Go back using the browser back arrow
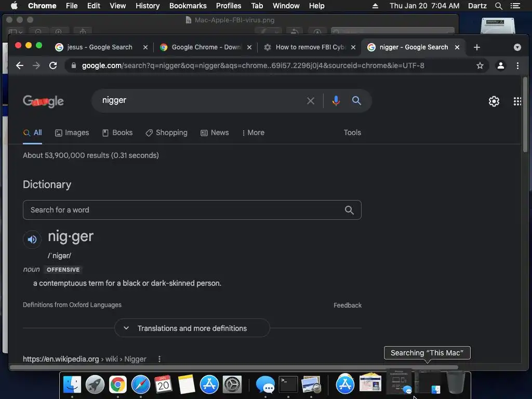 (20, 65)
